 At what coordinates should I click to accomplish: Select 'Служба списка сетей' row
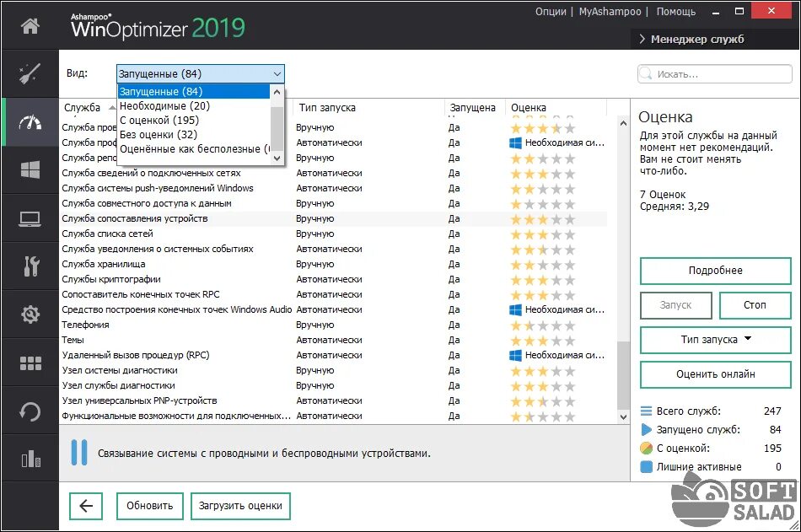[x=334, y=234]
